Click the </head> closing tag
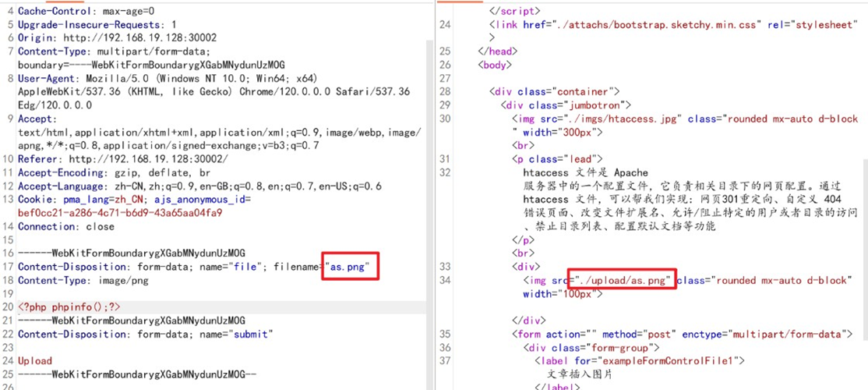 498,51
